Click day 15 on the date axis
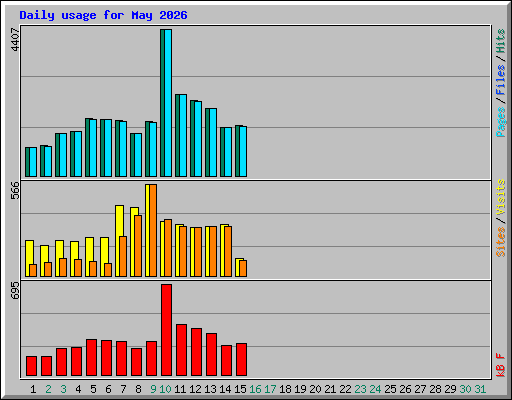Image resolution: width=512 pixels, height=400 pixels. 240,389
